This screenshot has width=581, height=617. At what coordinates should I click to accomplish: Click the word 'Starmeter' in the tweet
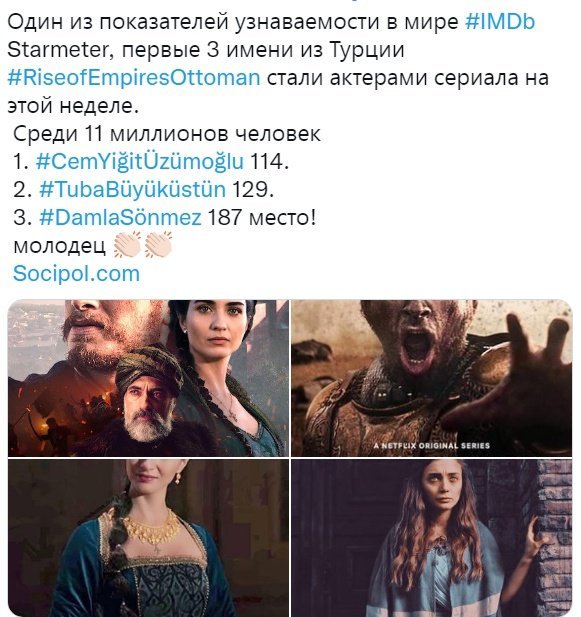[57, 50]
